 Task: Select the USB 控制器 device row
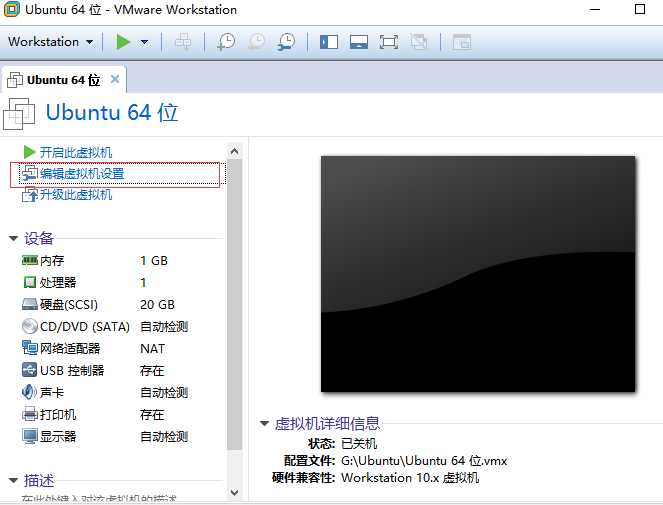point(106,371)
